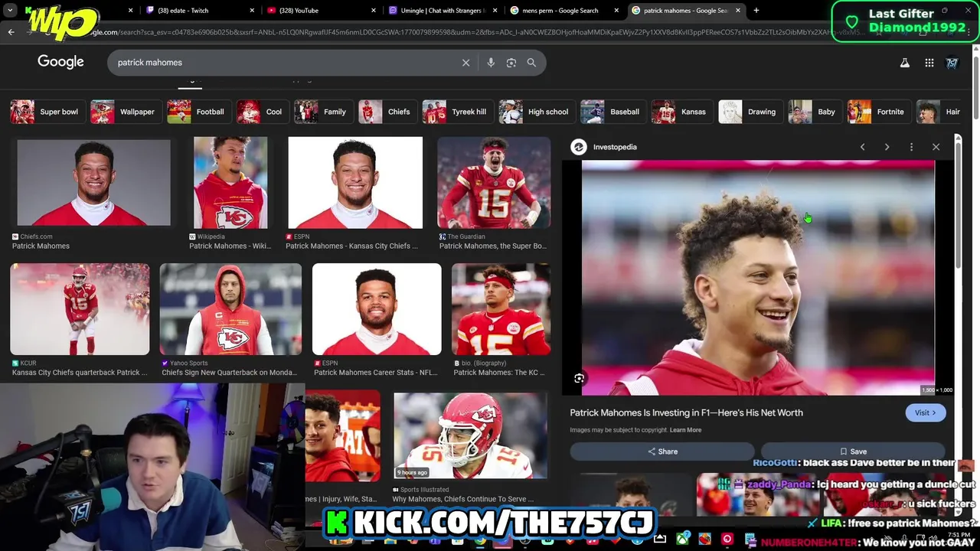Search inside image with the lens icon
The width and height of the screenshot is (980, 551).
coord(580,378)
